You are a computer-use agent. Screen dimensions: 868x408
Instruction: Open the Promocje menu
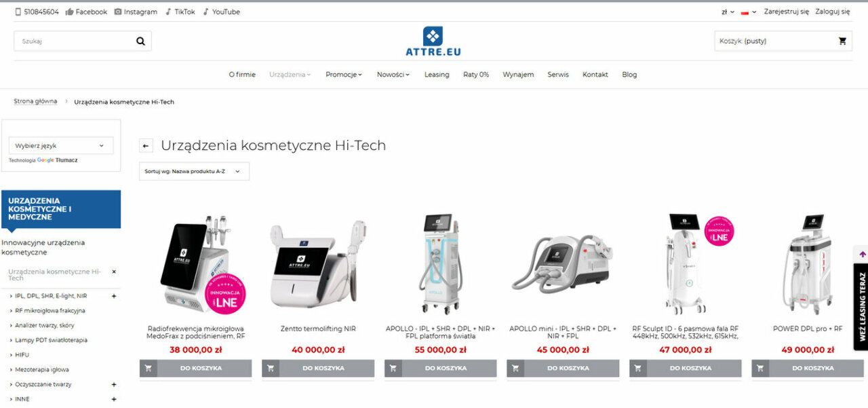pos(344,75)
